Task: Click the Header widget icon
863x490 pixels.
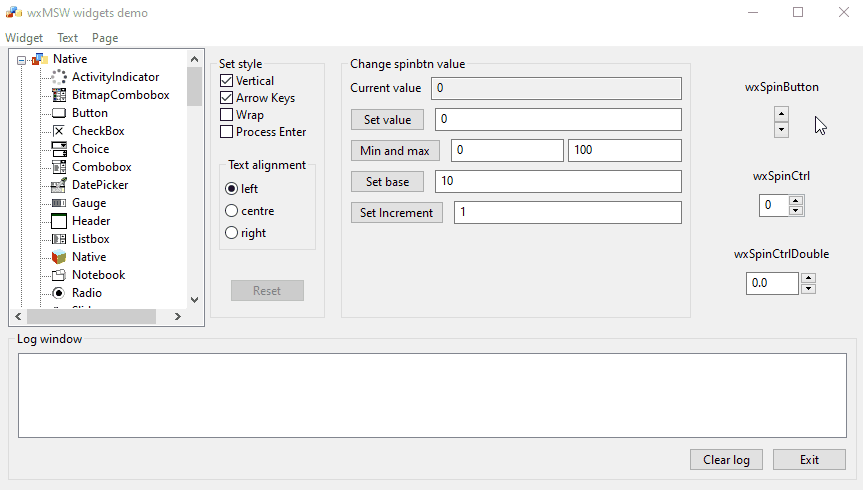Action: click(59, 221)
